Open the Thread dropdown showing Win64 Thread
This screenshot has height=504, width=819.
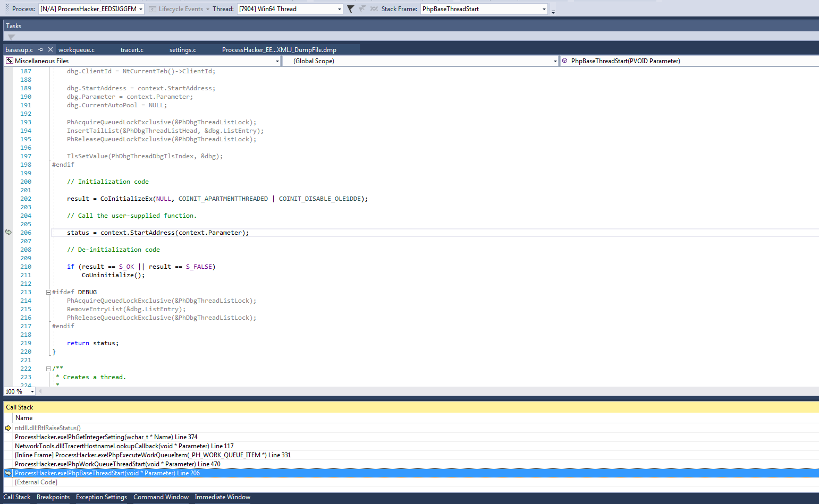[339, 9]
